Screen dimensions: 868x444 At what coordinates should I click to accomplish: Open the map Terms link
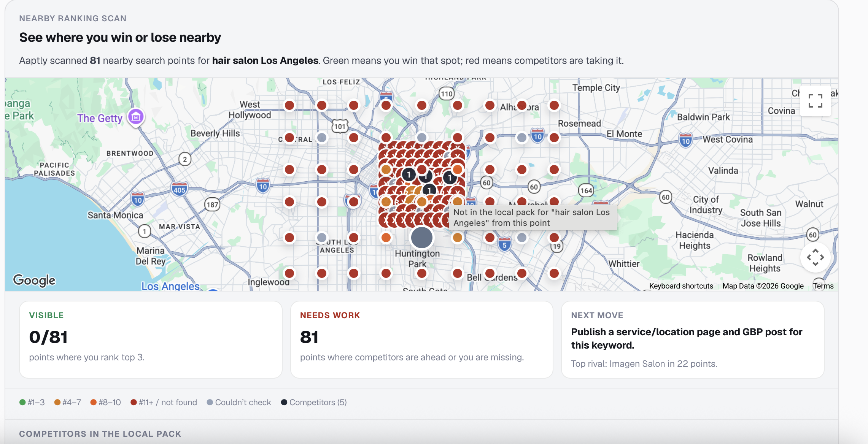tap(823, 286)
